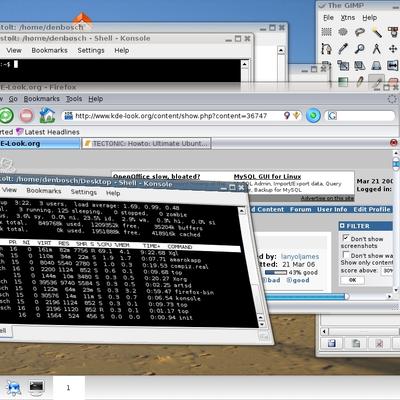
Task: Select GIMP Free Select lasso tool
Action: pyautogui.click(x=360, y=32)
